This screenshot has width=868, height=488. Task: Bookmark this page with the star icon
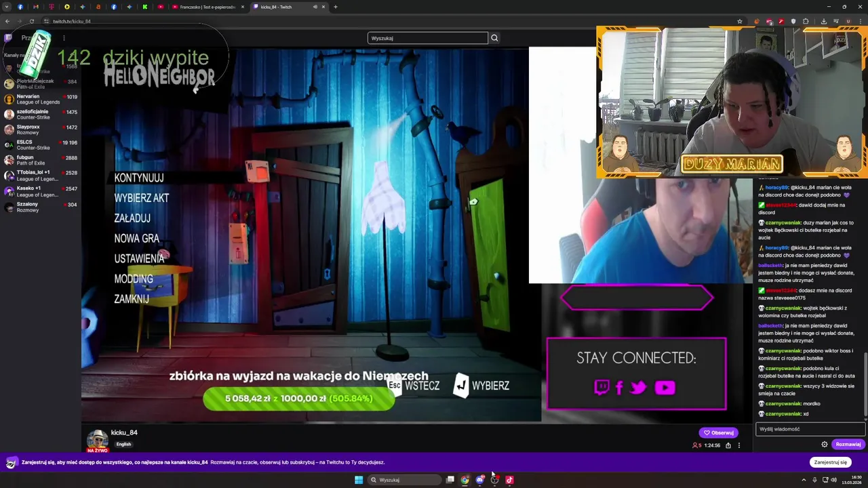coord(740,21)
